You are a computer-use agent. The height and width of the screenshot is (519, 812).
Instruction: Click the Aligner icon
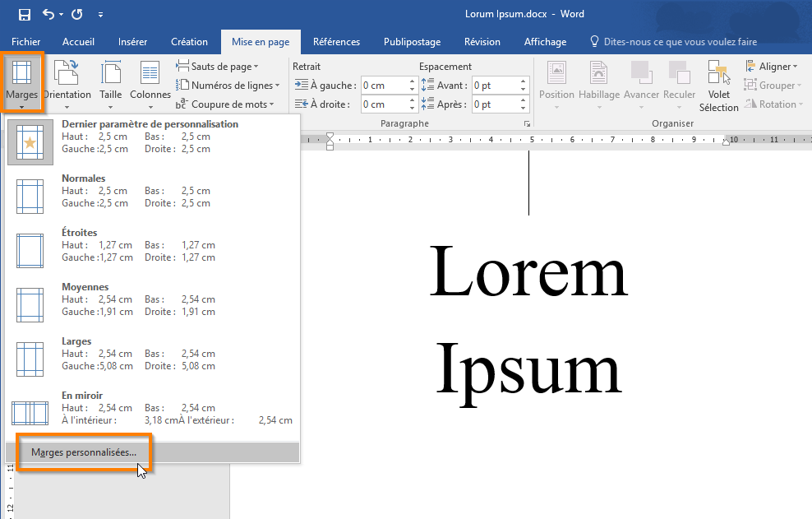click(750, 66)
